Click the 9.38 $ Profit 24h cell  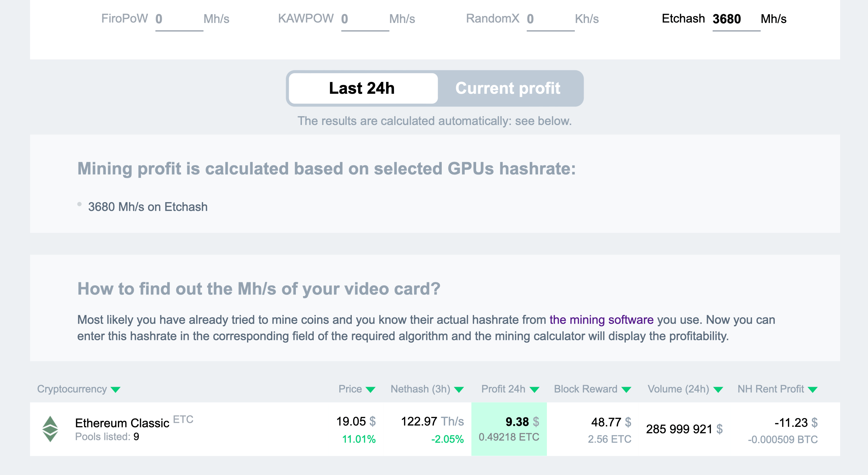click(509, 429)
